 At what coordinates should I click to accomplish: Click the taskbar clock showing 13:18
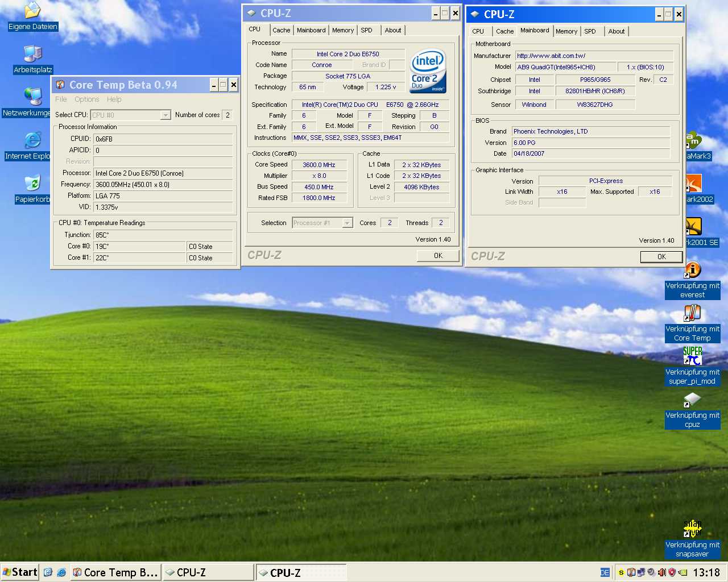click(706, 572)
